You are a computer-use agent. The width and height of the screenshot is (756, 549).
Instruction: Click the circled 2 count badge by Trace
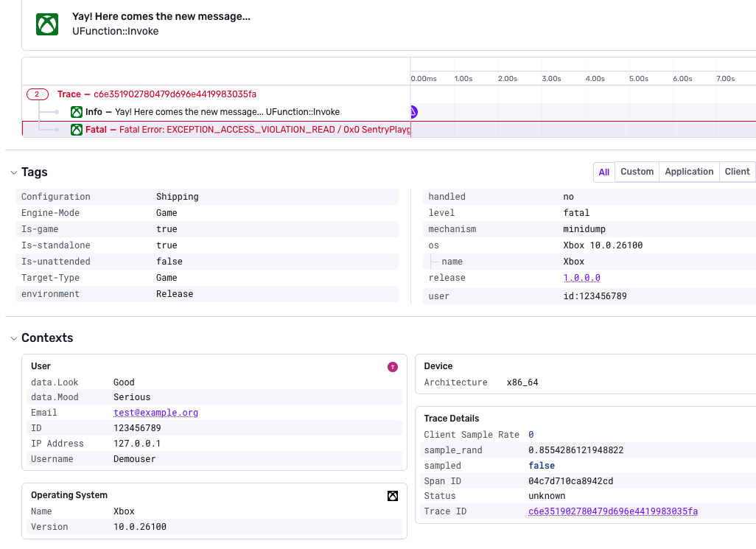[37, 94]
